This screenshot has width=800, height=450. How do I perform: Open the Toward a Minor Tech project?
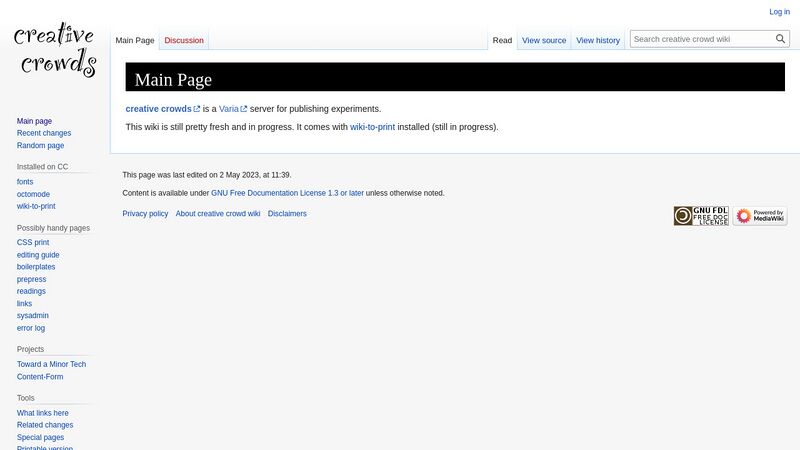pos(51,365)
